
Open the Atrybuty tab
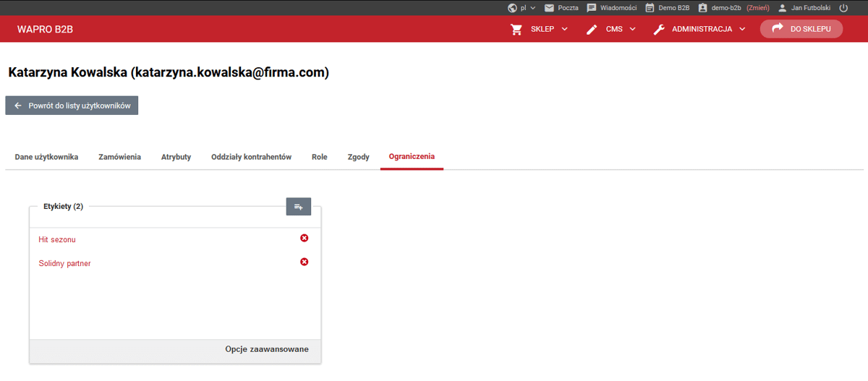[x=176, y=157]
